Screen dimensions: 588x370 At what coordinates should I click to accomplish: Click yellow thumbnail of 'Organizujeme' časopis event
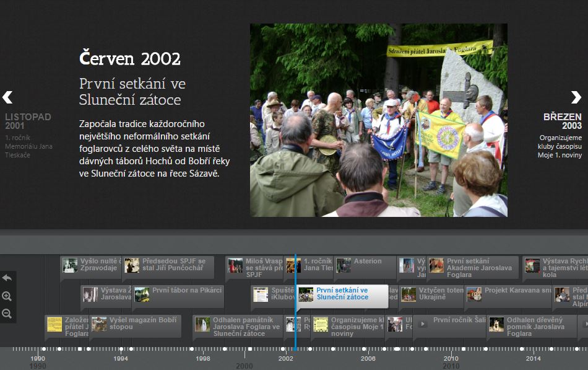pos(320,324)
